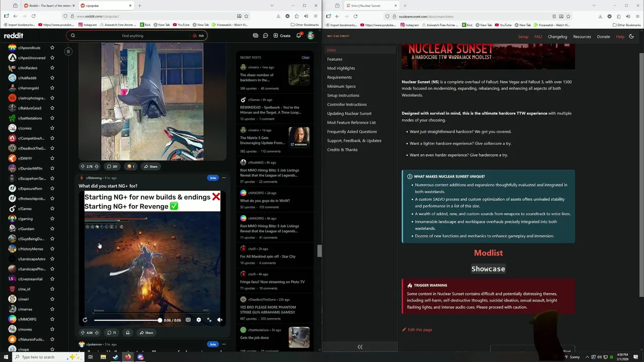Open Setup Instructions docs page
Image resolution: width=644 pixels, height=362 pixels.
click(343, 96)
